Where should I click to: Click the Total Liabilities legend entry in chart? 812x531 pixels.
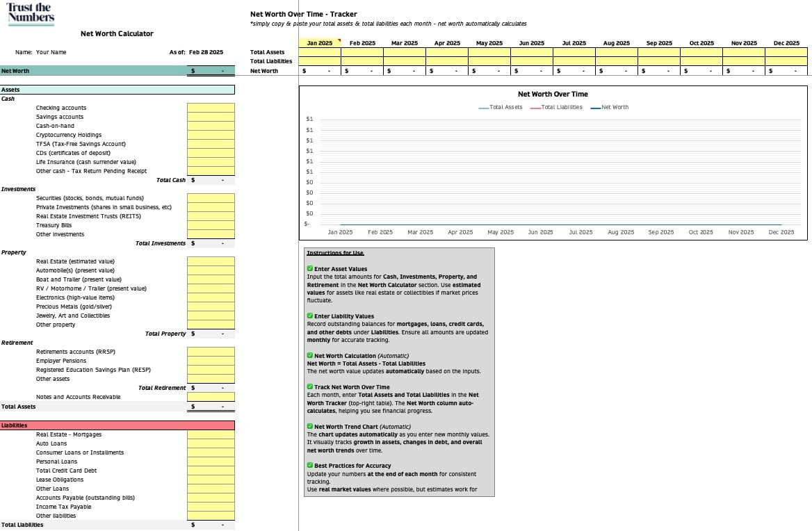(556, 107)
